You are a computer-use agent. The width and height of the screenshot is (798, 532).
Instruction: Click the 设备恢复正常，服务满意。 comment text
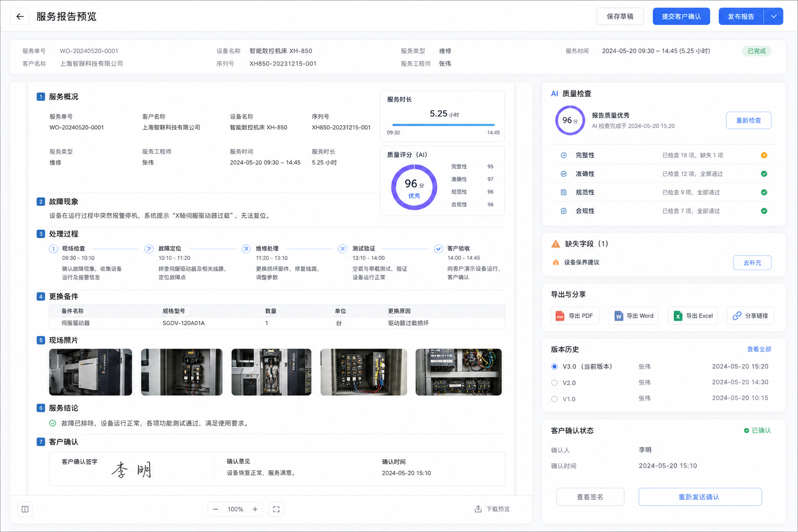(x=261, y=473)
